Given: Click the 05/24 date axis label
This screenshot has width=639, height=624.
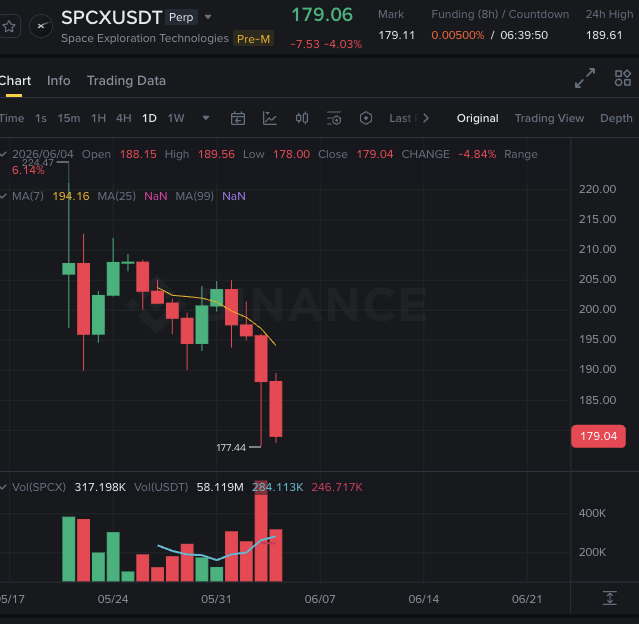Looking at the screenshot, I should pyautogui.click(x=113, y=599).
